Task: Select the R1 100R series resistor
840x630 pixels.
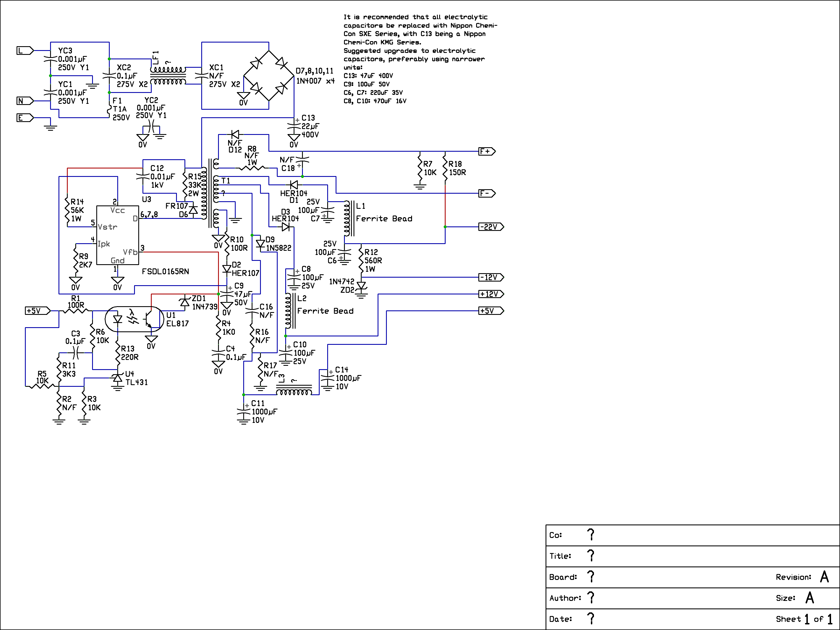Action: pyautogui.click(x=76, y=311)
